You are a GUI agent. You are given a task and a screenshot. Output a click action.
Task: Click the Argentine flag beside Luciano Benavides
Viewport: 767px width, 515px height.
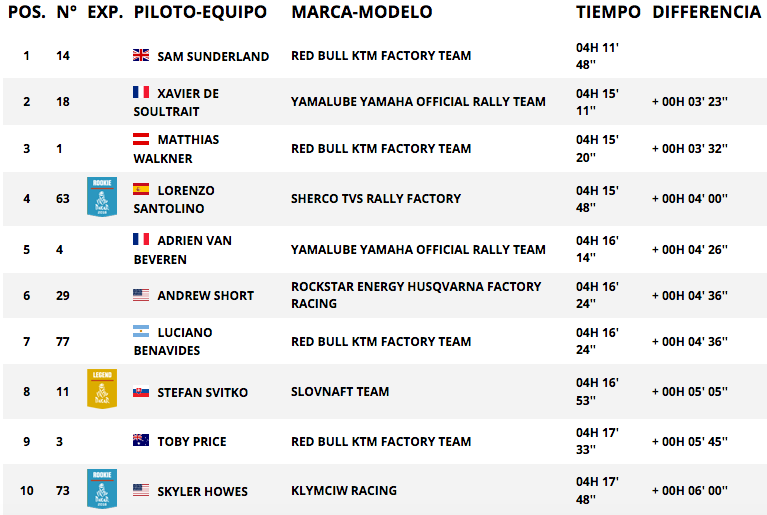[x=141, y=332]
